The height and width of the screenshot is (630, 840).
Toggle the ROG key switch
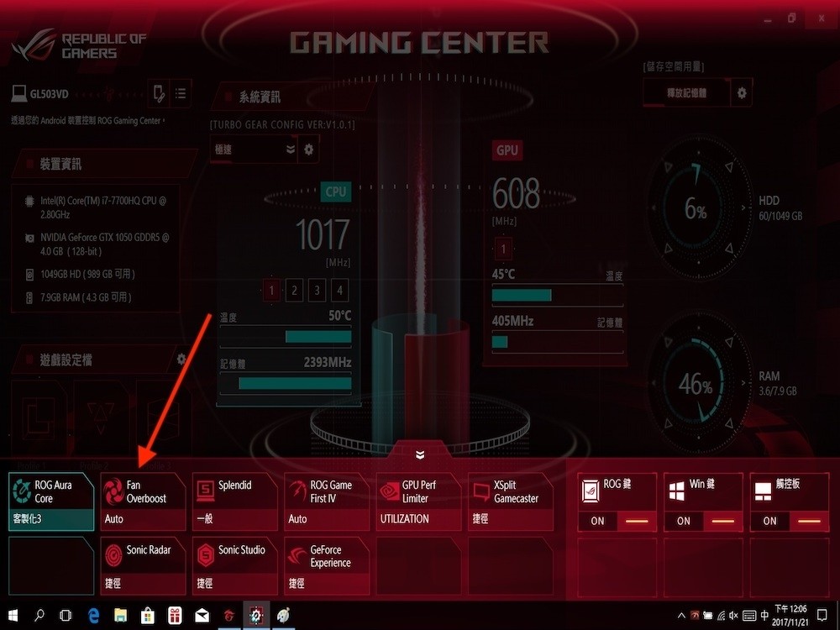[617, 521]
